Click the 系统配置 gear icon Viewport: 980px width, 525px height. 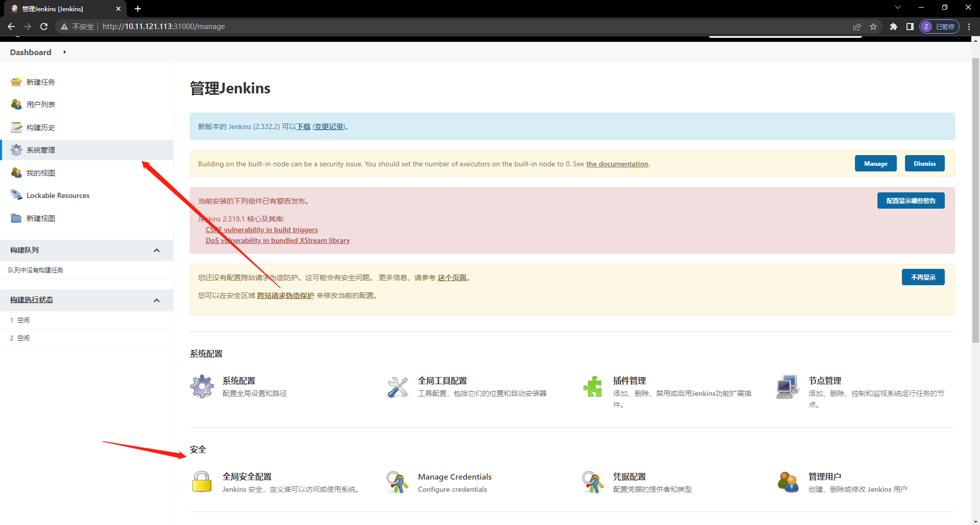202,387
